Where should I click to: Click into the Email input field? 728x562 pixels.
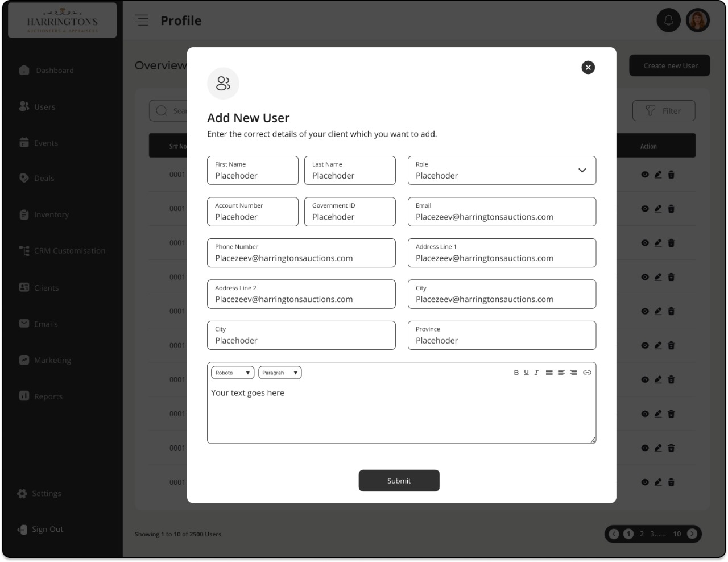click(x=502, y=212)
